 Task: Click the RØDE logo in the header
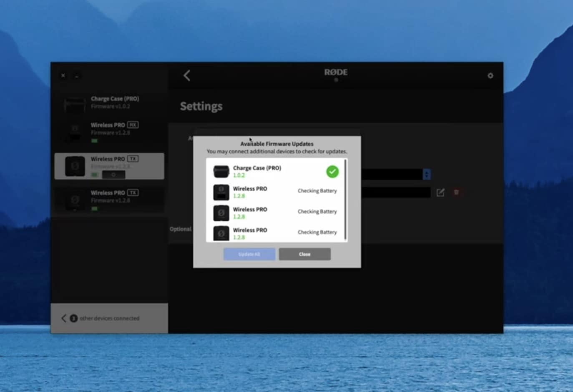336,72
